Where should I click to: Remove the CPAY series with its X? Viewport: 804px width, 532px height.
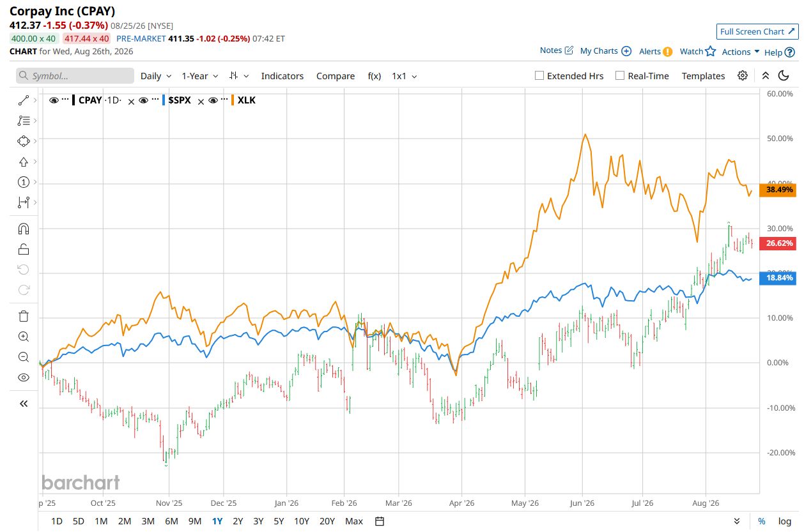click(x=131, y=101)
